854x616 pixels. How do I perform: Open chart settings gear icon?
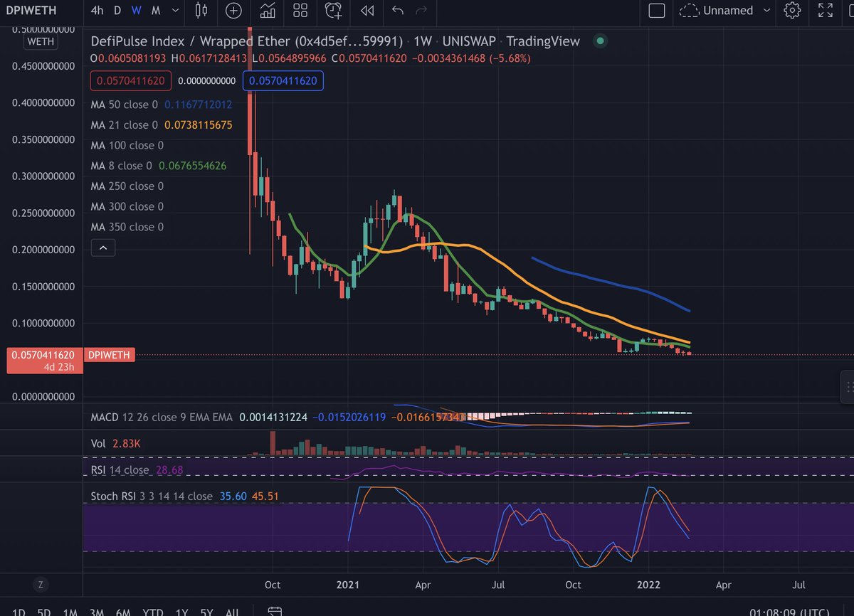(792, 11)
